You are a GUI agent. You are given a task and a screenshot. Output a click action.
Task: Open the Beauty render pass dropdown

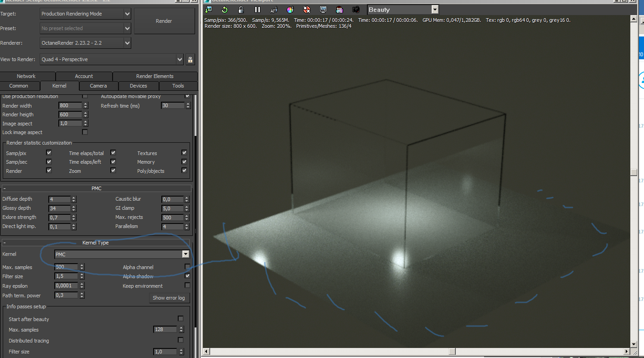(x=403, y=10)
